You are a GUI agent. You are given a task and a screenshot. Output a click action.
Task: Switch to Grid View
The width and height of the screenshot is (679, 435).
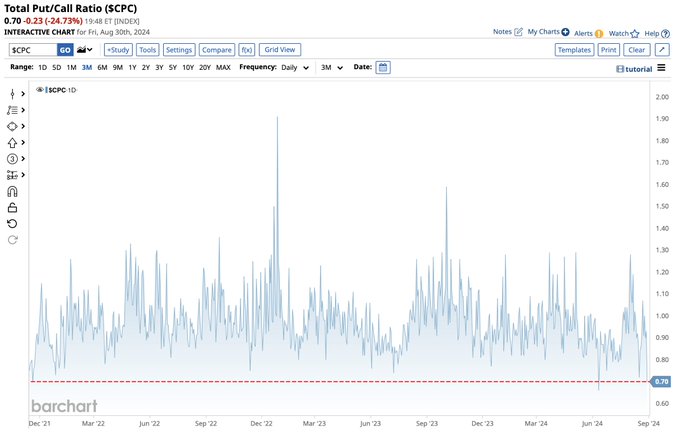click(x=280, y=50)
